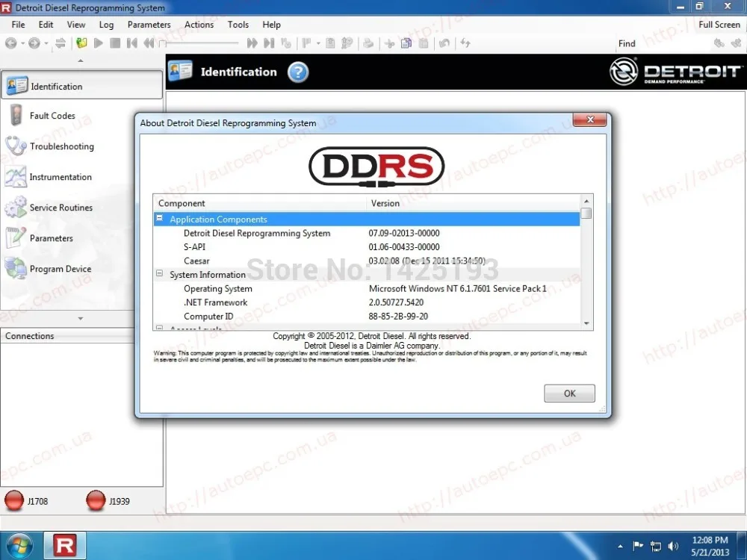The height and width of the screenshot is (560, 747).
Task: Open the View menu
Action: click(75, 25)
